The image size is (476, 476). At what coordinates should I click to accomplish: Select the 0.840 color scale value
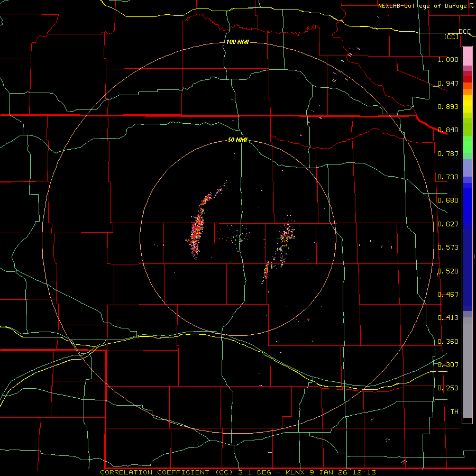tap(448, 130)
